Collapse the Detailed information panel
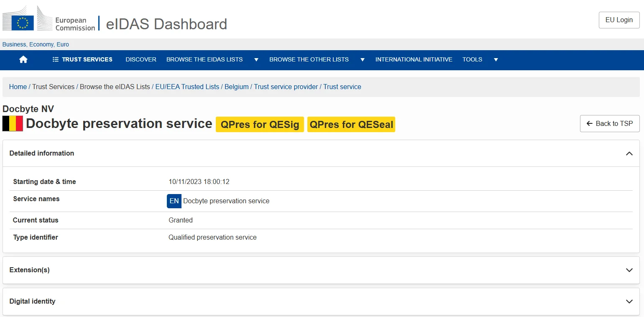Screen dimensions: 644x317 tap(629, 153)
